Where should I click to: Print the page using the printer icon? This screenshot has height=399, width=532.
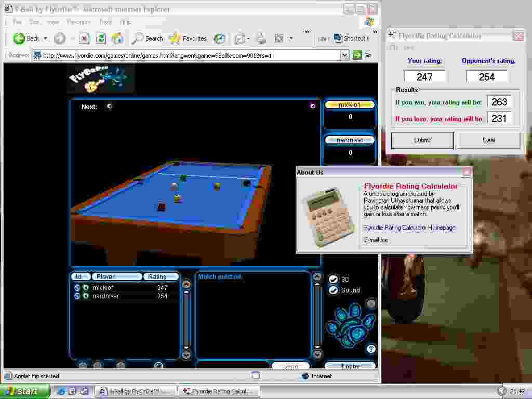click(x=261, y=38)
